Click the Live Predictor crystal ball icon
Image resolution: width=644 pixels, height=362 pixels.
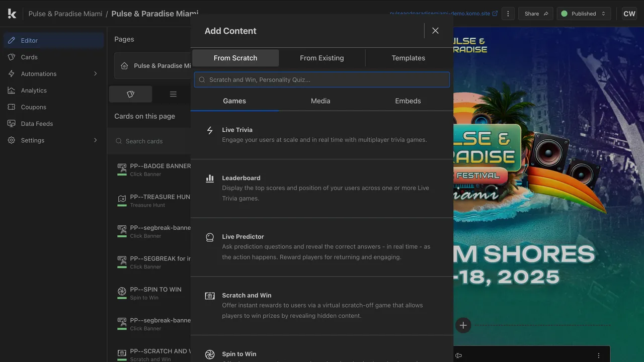tap(210, 237)
